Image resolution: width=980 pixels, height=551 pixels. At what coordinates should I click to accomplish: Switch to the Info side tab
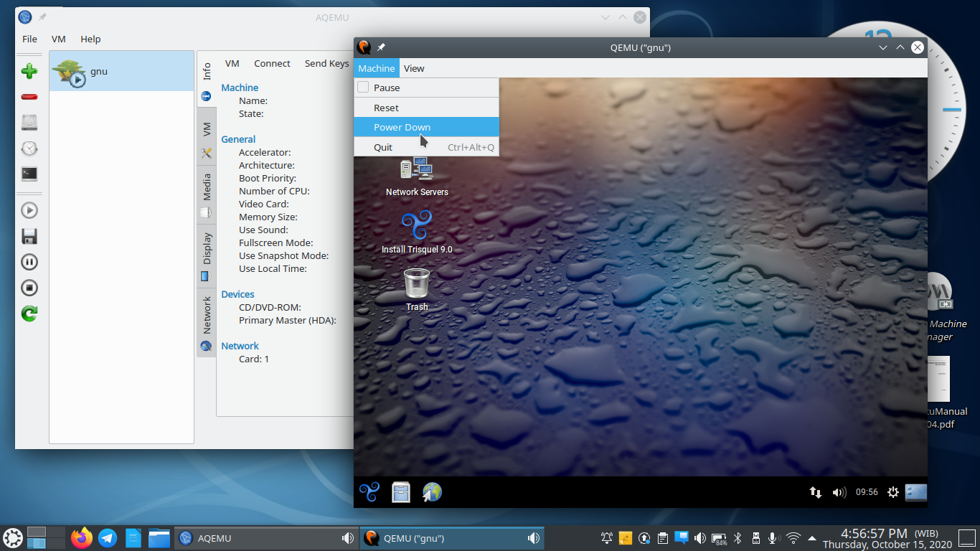207,79
